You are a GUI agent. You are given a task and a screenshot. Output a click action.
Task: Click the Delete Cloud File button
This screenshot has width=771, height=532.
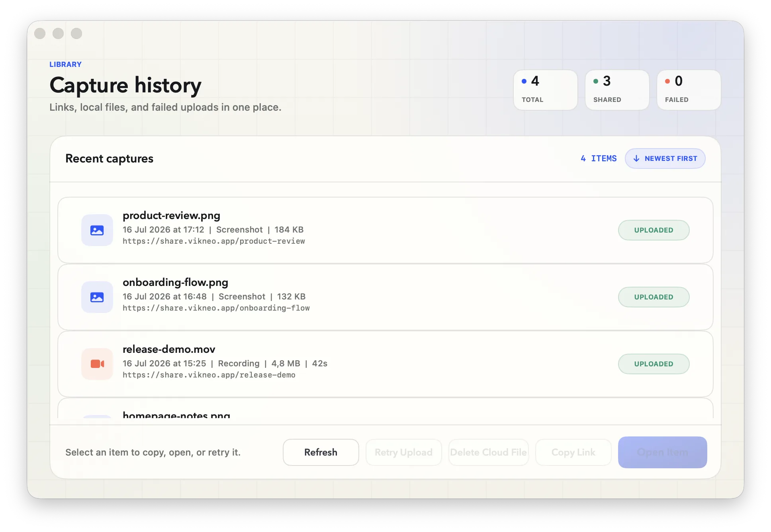488,452
